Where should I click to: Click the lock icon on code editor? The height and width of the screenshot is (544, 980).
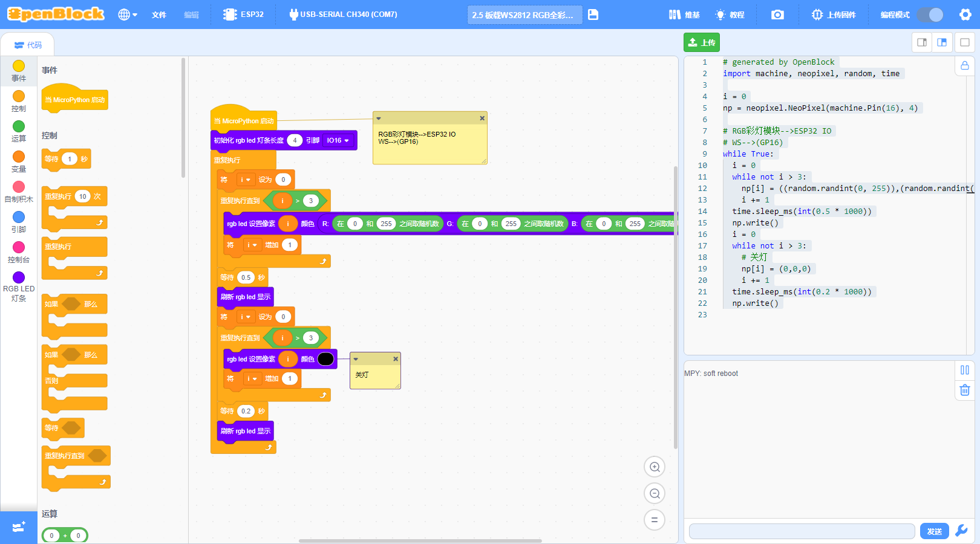pos(965,65)
